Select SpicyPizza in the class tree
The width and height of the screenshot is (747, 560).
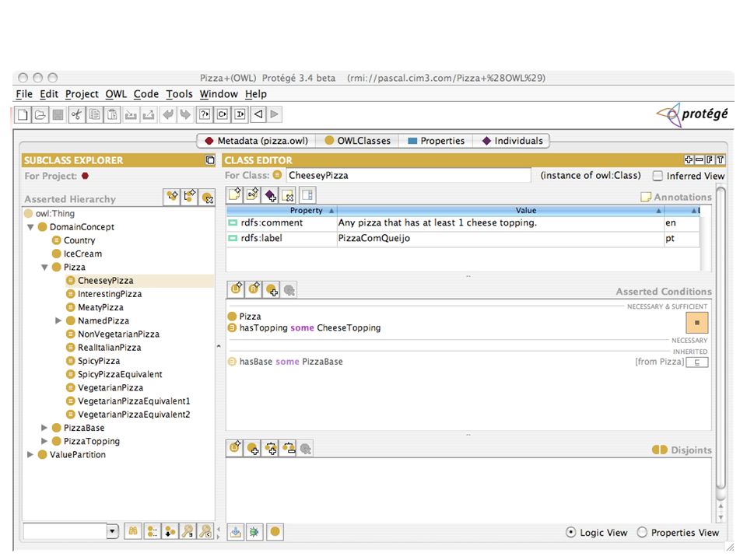[99, 361]
